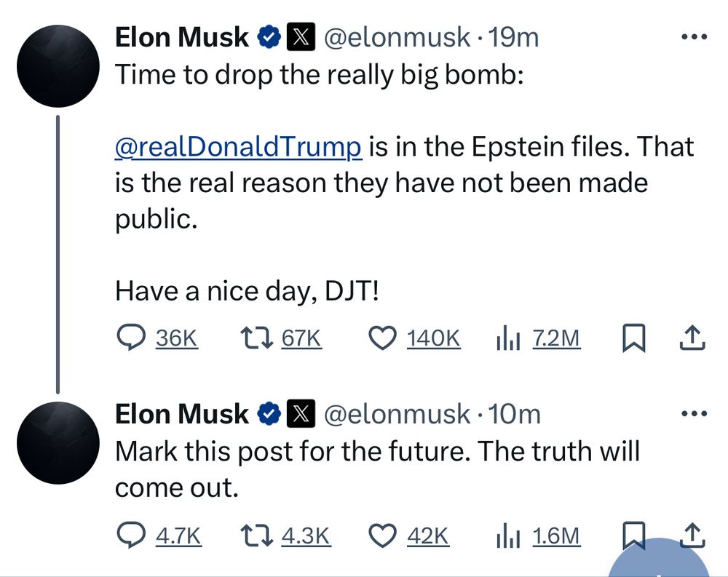Tap the blue verified badge on first post
728x577 pixels.
click(x=269, y=37)
